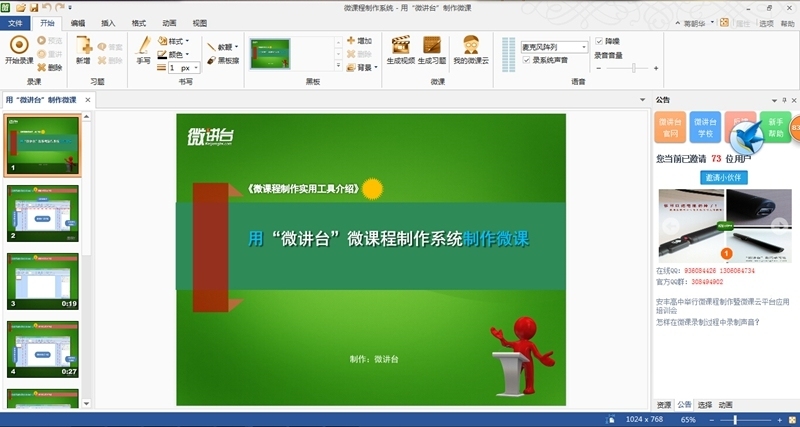Click the redo arrow in quick access toolbar

[x=60, y=7]
